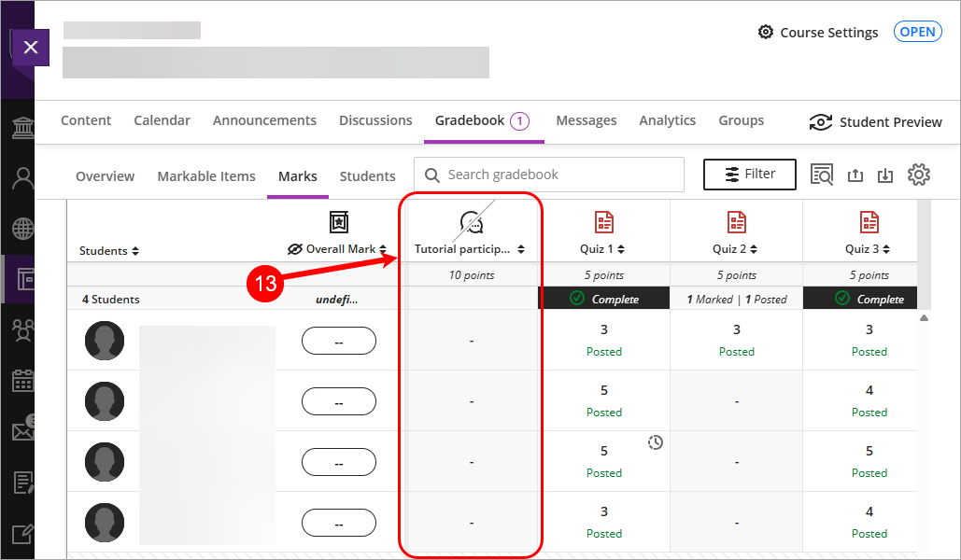Sort the Quiz 3 column
Viewport: 961px width, 560px height.
[886, 249]
